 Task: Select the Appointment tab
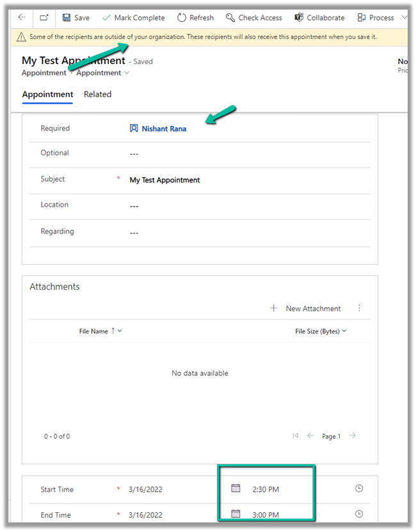[47, 94]
